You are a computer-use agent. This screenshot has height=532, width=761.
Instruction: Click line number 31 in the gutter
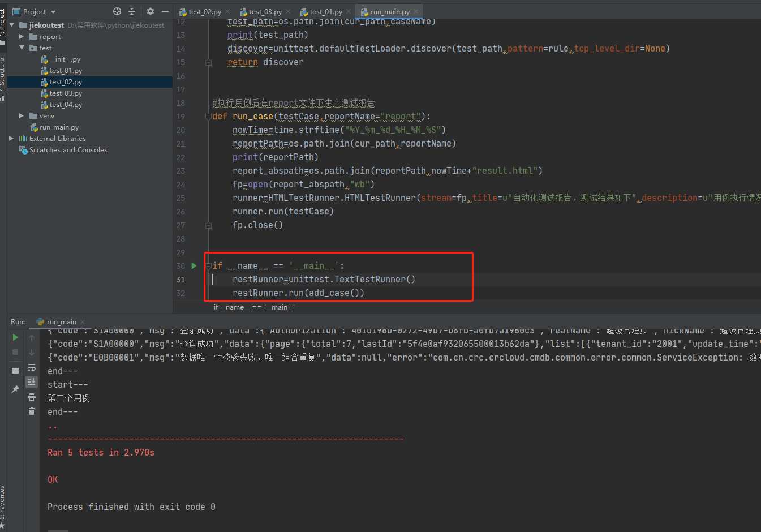click(x=180, y=280)
